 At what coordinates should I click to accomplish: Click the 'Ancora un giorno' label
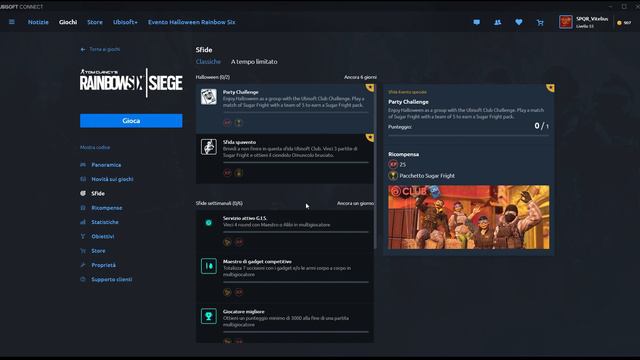coord(355,203)
